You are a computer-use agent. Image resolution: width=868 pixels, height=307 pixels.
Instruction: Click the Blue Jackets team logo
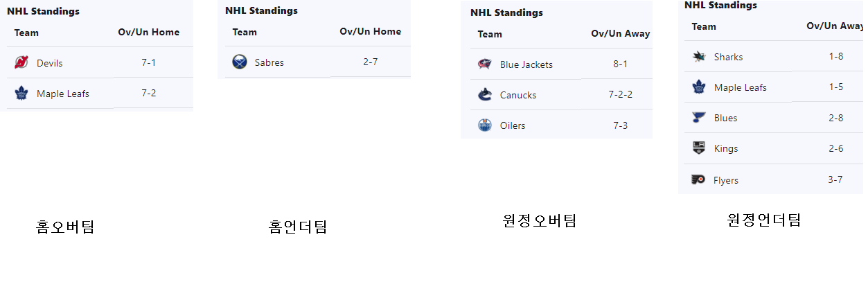click(x=484, y=64)
